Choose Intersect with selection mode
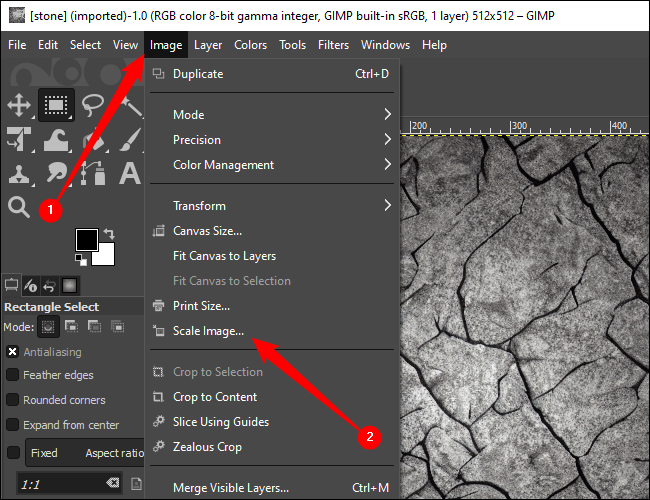The image size is (650, 500). 118,327
